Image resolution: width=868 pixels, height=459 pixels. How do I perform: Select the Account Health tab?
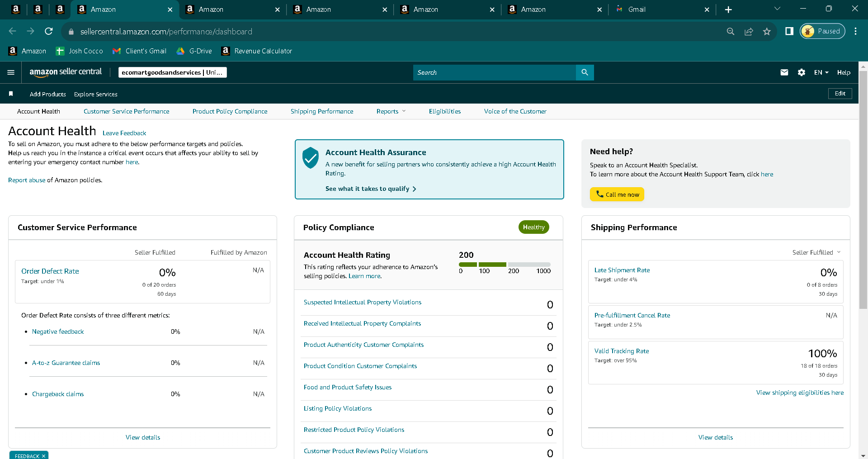tap(38, 111)
